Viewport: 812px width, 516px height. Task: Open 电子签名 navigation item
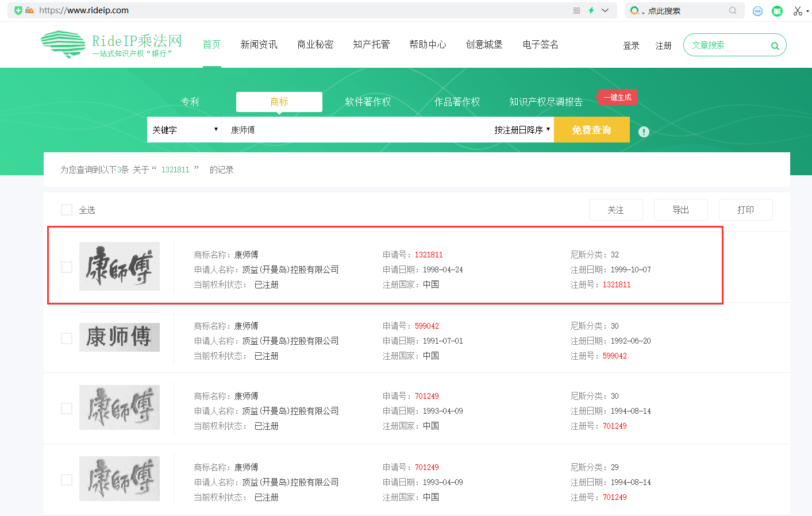pos(540,44)
